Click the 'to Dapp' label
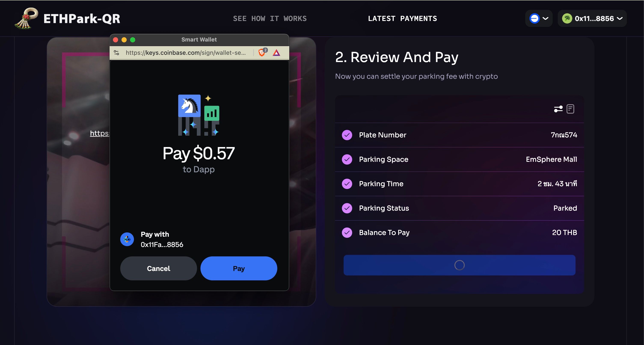This screenshot has height=345, width=644. 199,170
